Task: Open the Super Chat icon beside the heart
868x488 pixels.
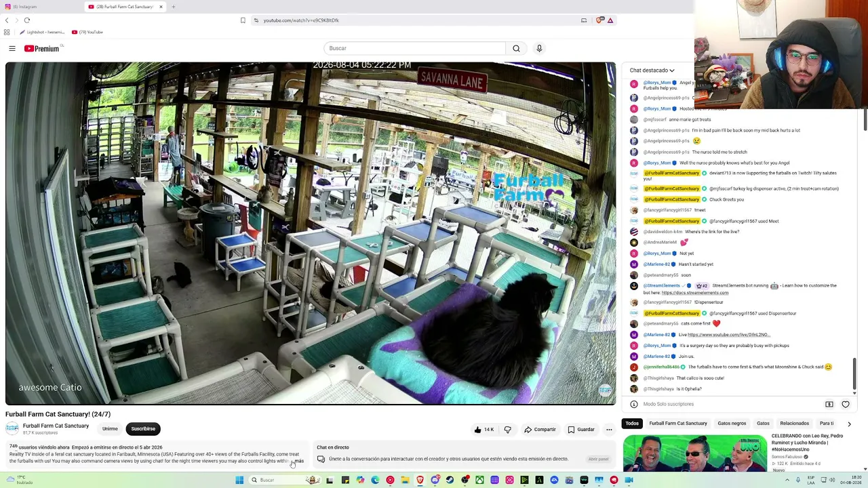Action: [x=829, y=405]
